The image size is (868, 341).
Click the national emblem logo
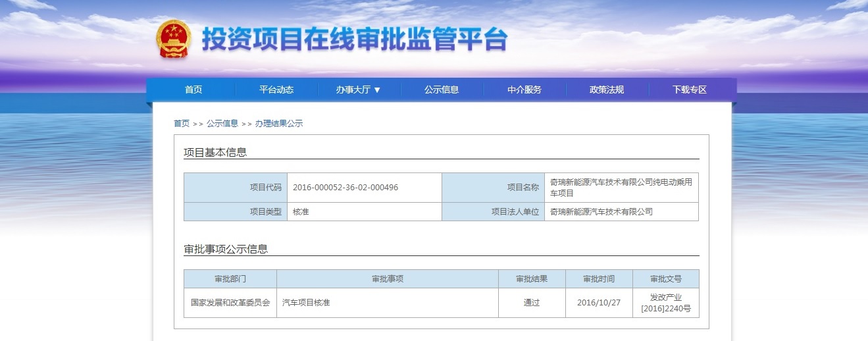174,39
